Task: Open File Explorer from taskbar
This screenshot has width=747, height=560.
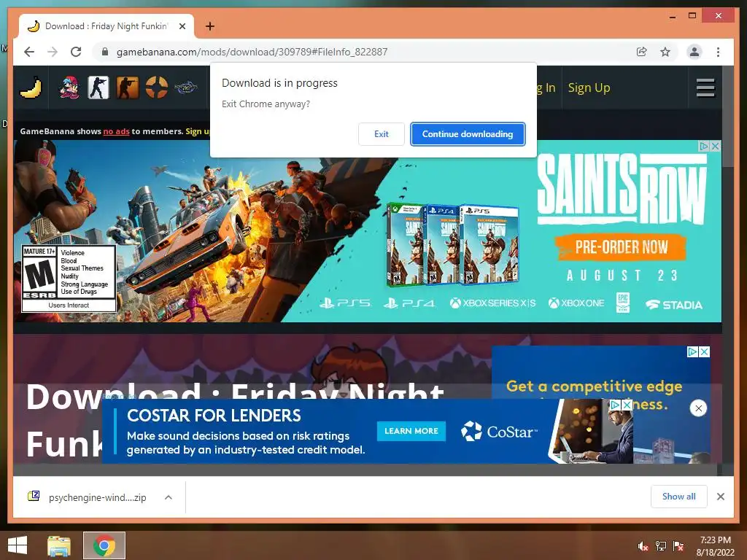Action: click(x=59, y=545)
